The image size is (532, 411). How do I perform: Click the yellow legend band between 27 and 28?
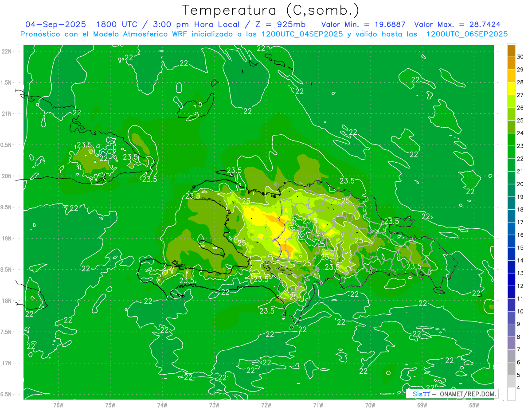511,89
